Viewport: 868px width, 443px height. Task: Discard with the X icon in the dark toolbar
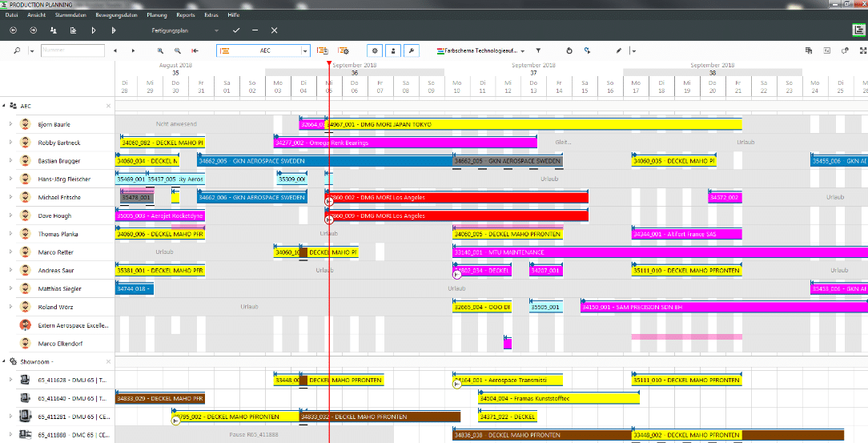point(274,30)
